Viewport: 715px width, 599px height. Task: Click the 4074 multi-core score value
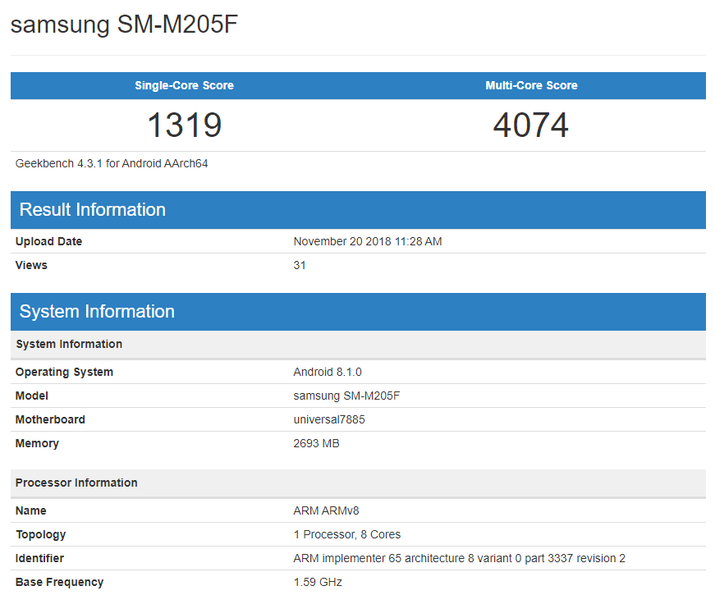coord(531,125)
